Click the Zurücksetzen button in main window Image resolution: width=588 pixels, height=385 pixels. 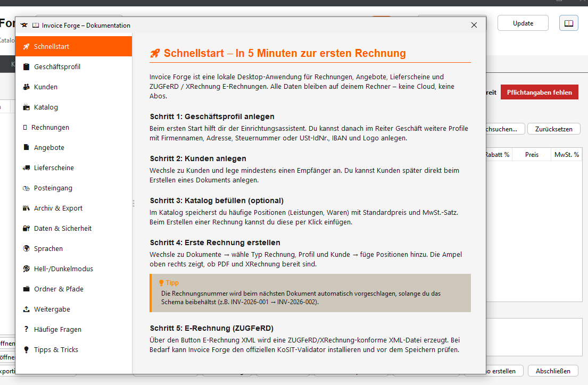tap(553, 129)
